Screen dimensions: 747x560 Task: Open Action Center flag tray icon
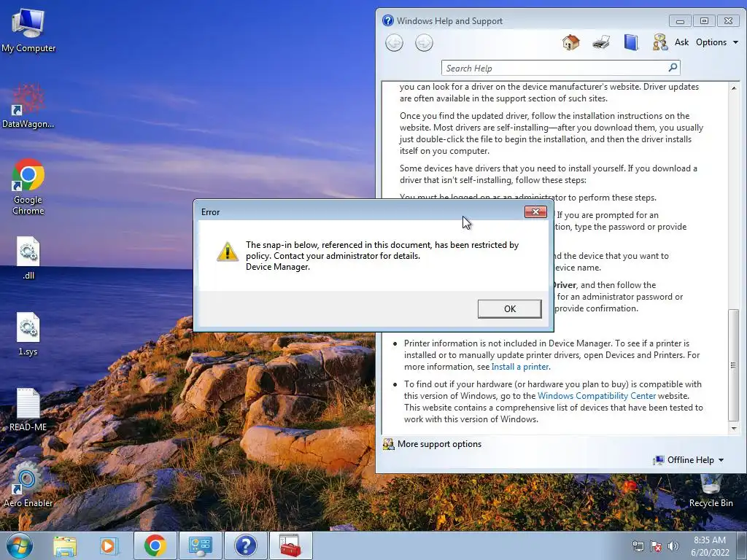pyautogui.click(x=656, y=546)
